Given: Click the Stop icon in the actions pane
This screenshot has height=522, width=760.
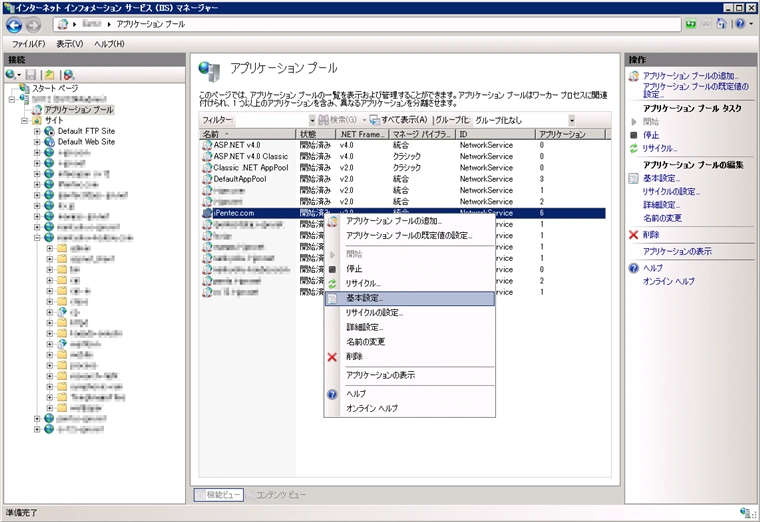Looking at the screenshot, I should coord(633,135).
